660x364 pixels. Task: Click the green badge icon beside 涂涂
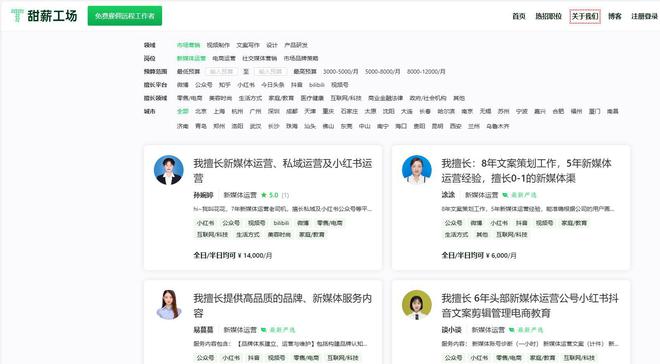[x=505, y=195]
